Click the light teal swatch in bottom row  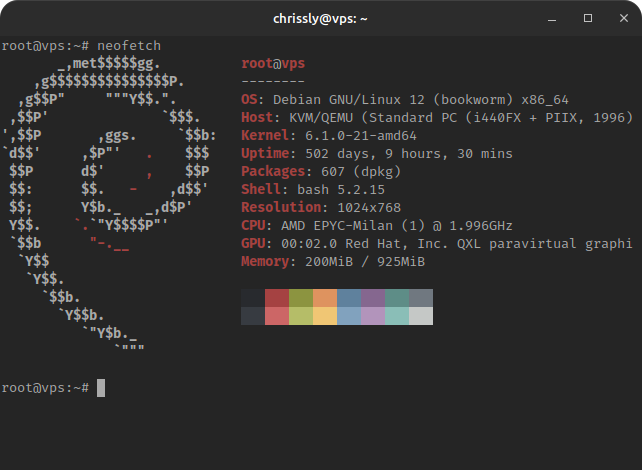(397, 316)
